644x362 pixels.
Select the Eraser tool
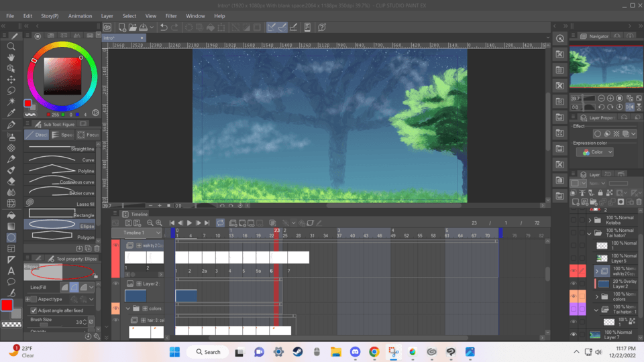(11, 181)
